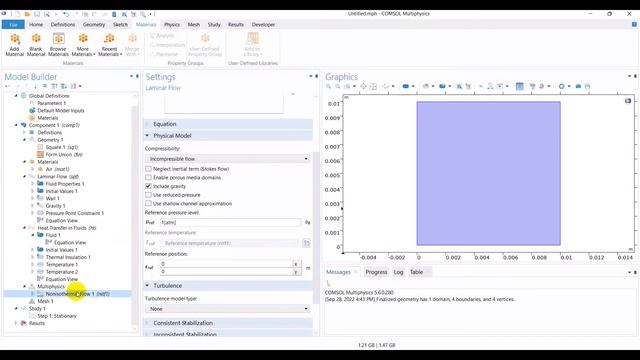Image resolution: width=640 pixels, height=360 pixels.
Task: Open the More Materials ribbon menu
Action: [83, 44]
